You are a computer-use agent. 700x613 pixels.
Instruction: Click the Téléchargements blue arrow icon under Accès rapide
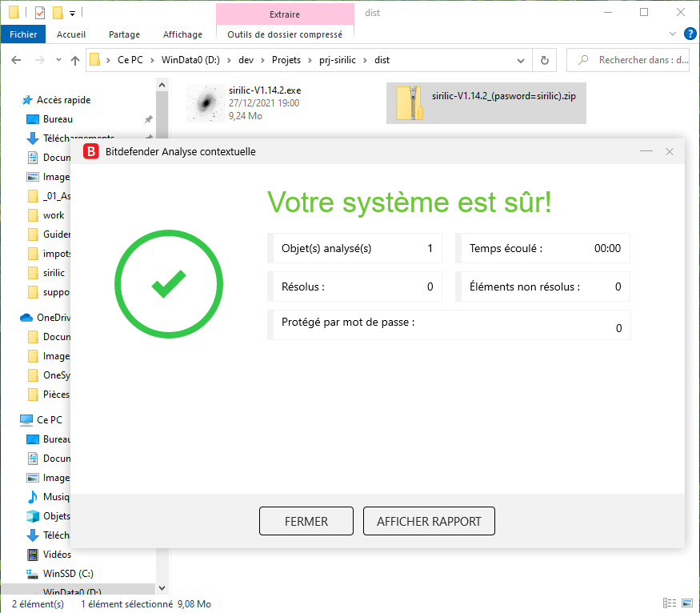(x=33, y=138)
